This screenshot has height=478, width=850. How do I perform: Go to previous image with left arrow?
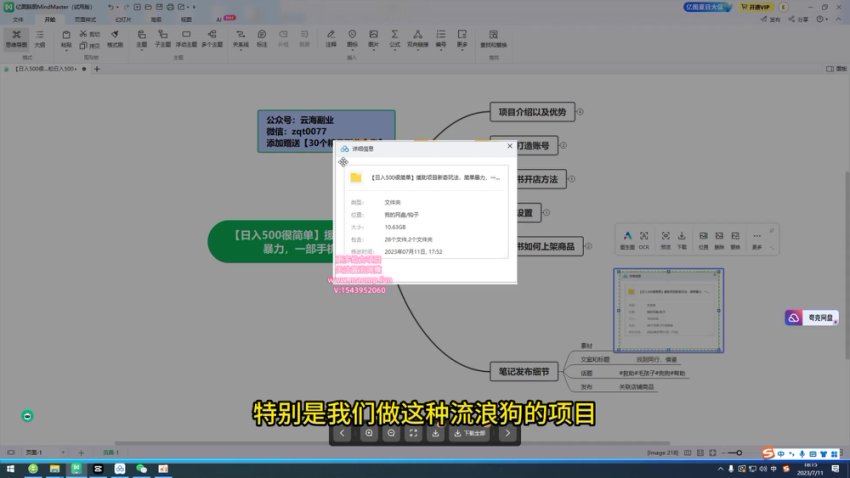[343, 433]
